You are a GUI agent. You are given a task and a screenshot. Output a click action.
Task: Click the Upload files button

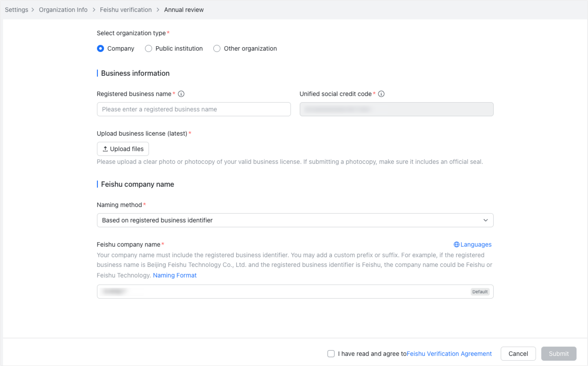pos(123,149)
